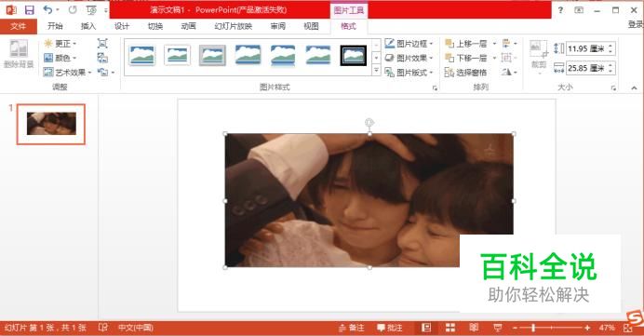Open the rotate objects icon dropdown
The image size is (644, 336).
509,73
